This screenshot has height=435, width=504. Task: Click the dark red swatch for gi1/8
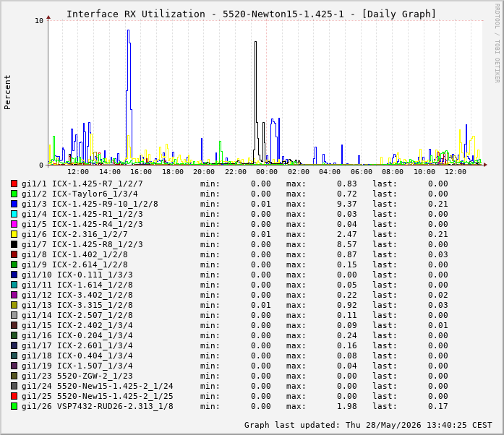14,254
